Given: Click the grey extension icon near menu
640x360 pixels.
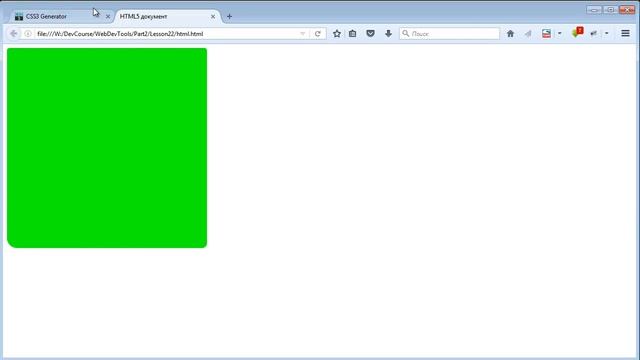Looking at the screenshot, I should (593, 34).
